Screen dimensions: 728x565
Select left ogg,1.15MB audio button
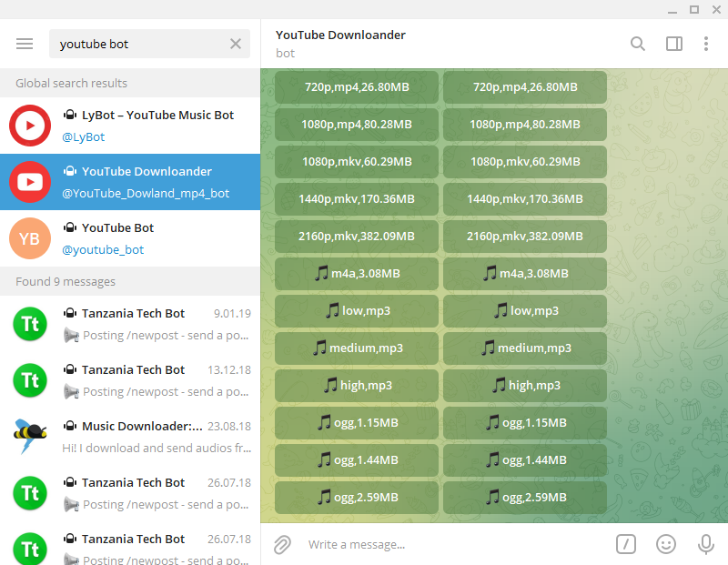(x=357, y=422)
